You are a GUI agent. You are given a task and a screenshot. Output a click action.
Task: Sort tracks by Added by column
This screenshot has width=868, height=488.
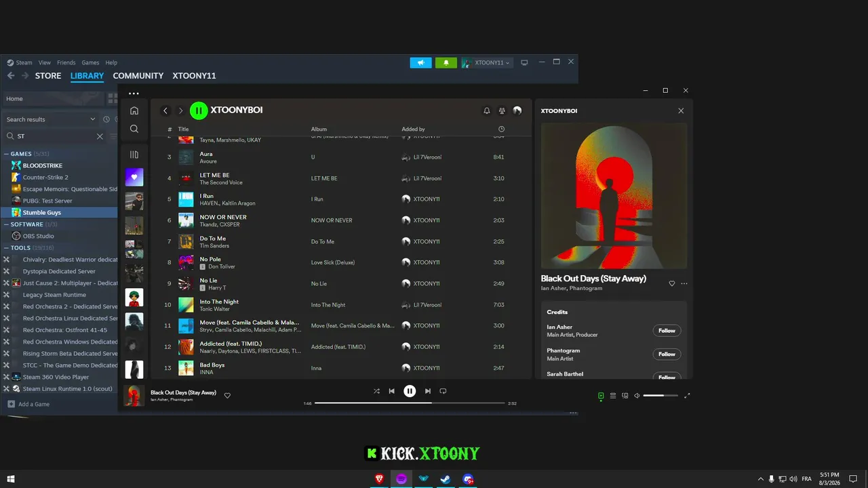tap(413, 129)
